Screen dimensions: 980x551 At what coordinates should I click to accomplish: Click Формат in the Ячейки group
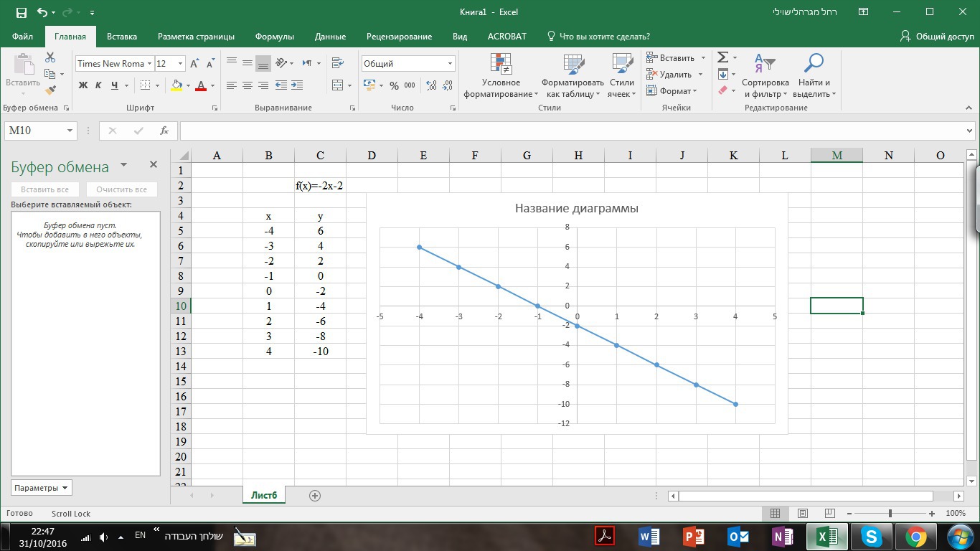pyautogui.click(x=672, y=91)
